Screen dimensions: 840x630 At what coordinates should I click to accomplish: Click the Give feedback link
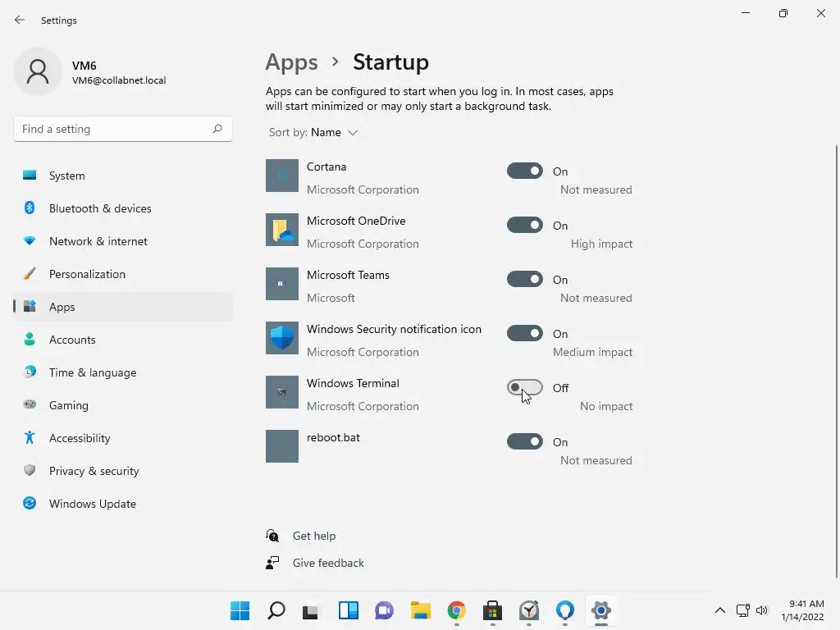[328, 563]
